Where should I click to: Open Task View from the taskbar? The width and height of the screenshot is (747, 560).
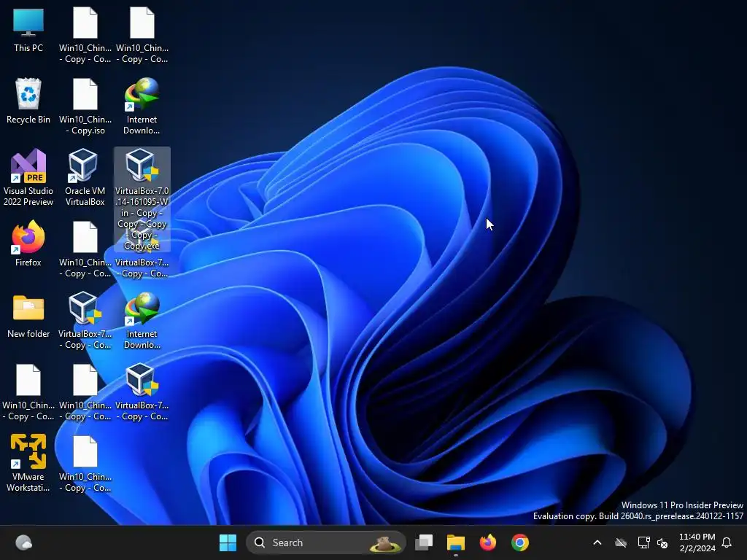tap(424, 542)
